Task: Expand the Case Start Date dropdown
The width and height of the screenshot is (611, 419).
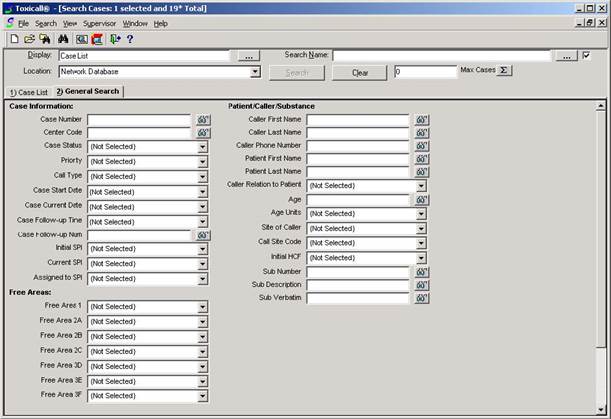Action: [x=202, y=192]
